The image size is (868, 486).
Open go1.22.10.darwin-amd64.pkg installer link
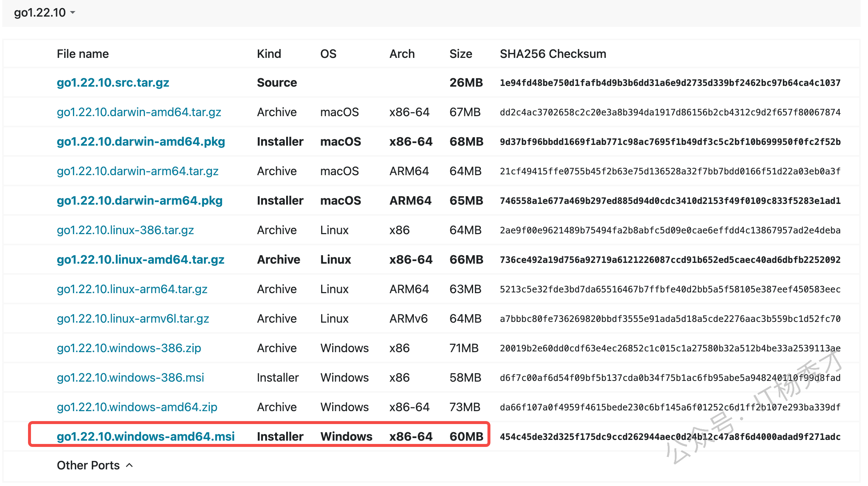[140, 142]
